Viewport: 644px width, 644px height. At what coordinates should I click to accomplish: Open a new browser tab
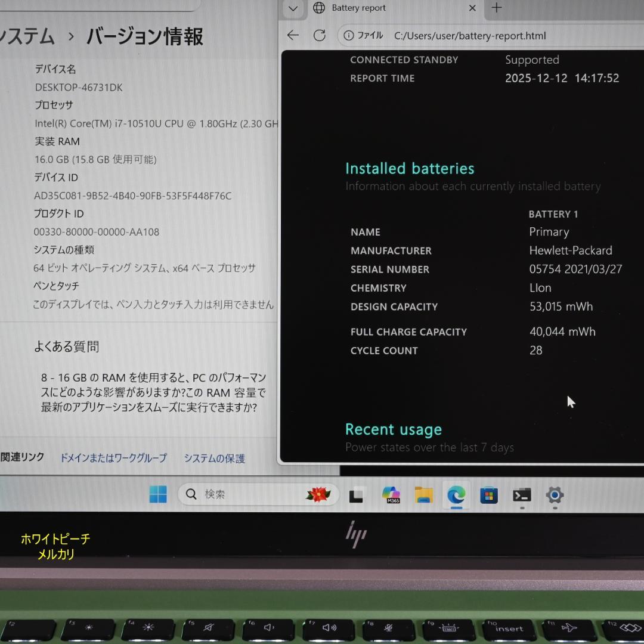pos(497,8)
